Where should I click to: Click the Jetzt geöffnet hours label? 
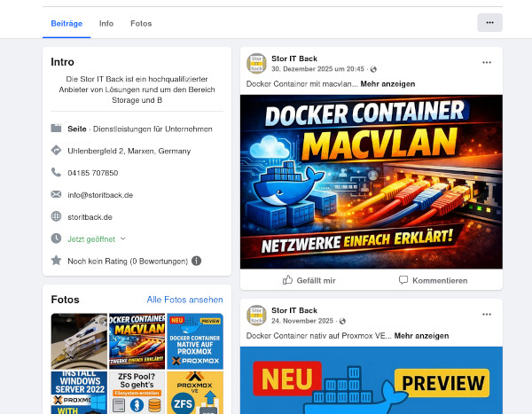click(x=91, y=239)
